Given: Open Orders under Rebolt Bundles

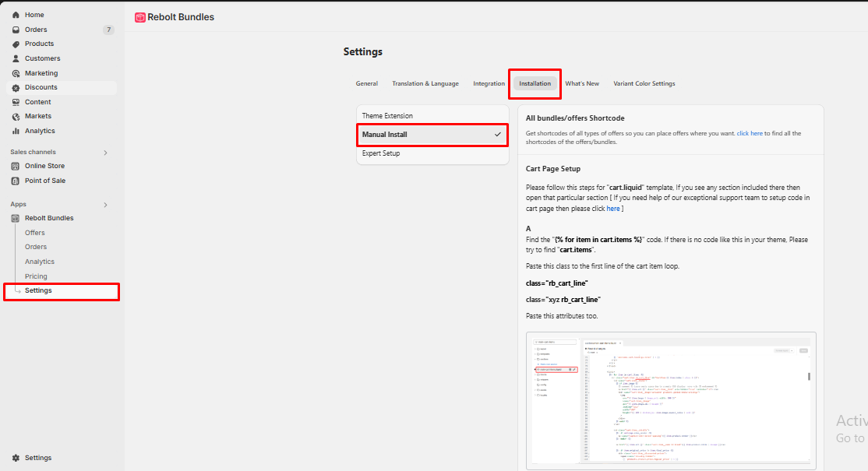Looking at the screenshot, I should (35, 247).
